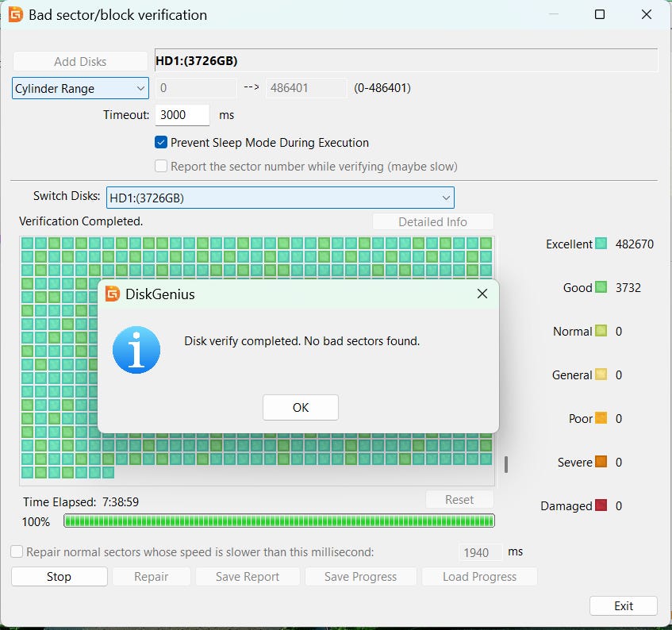Click the Severe orange swatch

coord(601,462)
